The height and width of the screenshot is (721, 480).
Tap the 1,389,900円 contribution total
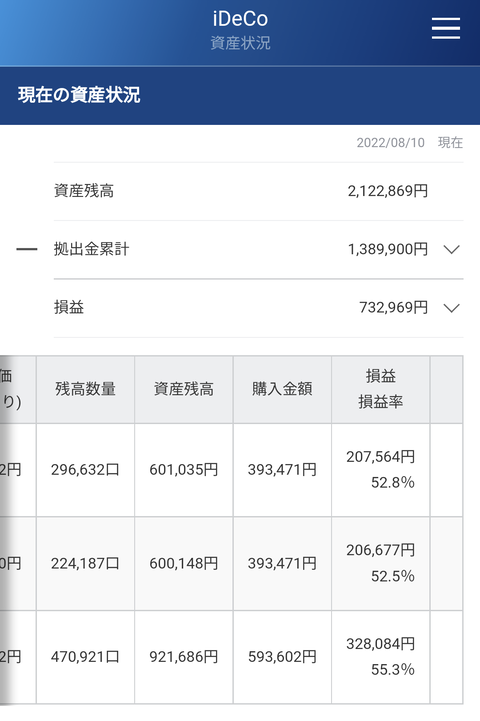[388, 249]
